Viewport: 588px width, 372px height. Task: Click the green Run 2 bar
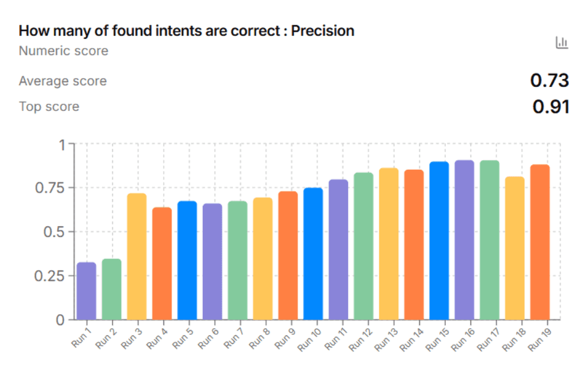[112, 289]
